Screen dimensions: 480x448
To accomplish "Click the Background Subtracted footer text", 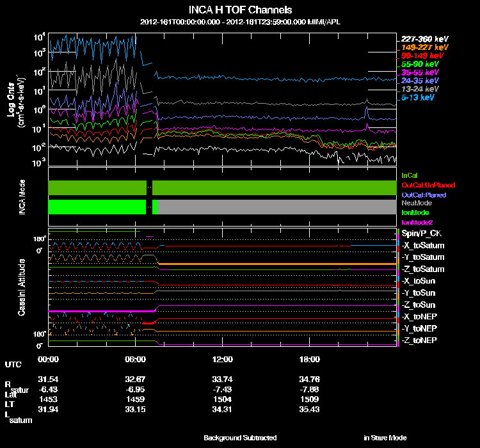I will pyautogui.click(x=240, y=438).
